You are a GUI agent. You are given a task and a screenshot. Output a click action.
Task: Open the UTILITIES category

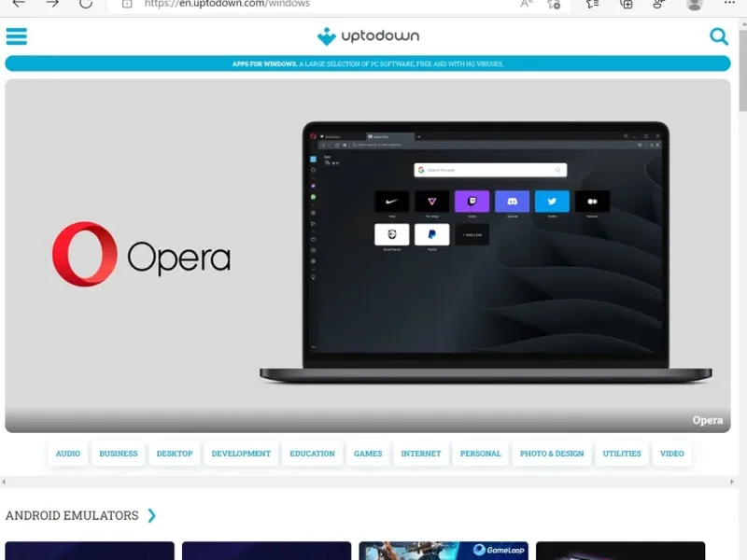[x=622, y=454]
